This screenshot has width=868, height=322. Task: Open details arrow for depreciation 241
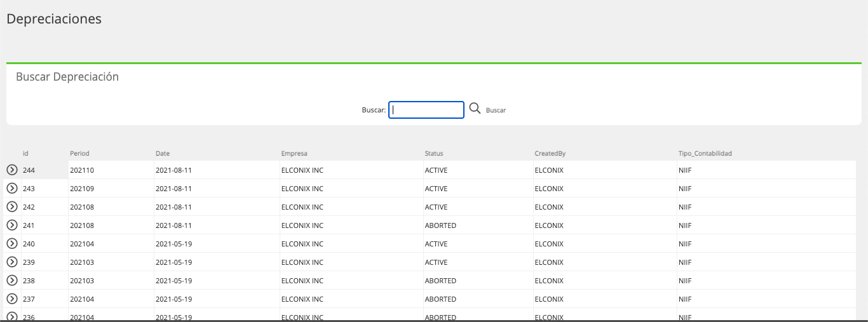[x=11, y=225]
